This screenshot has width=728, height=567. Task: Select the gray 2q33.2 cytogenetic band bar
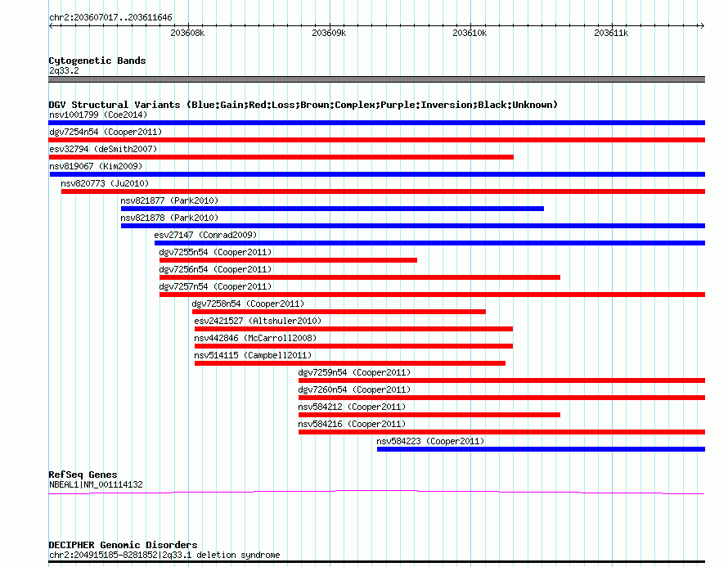pos(376,79)
